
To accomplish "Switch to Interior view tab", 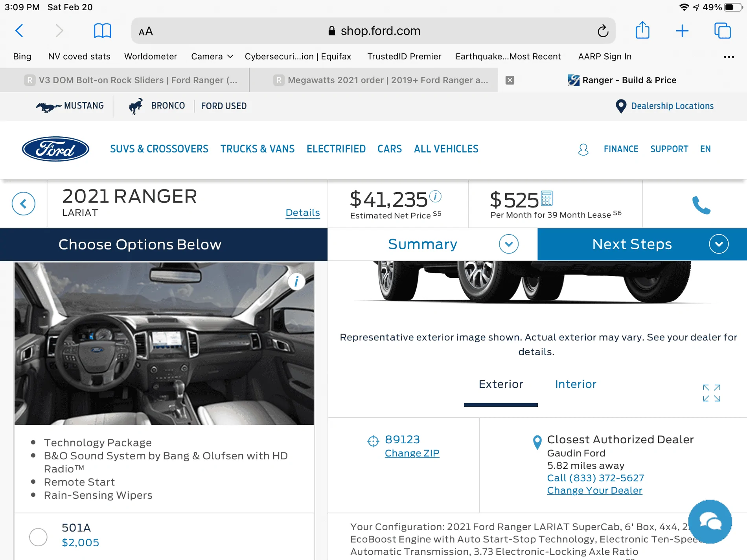I will (576, 384).
